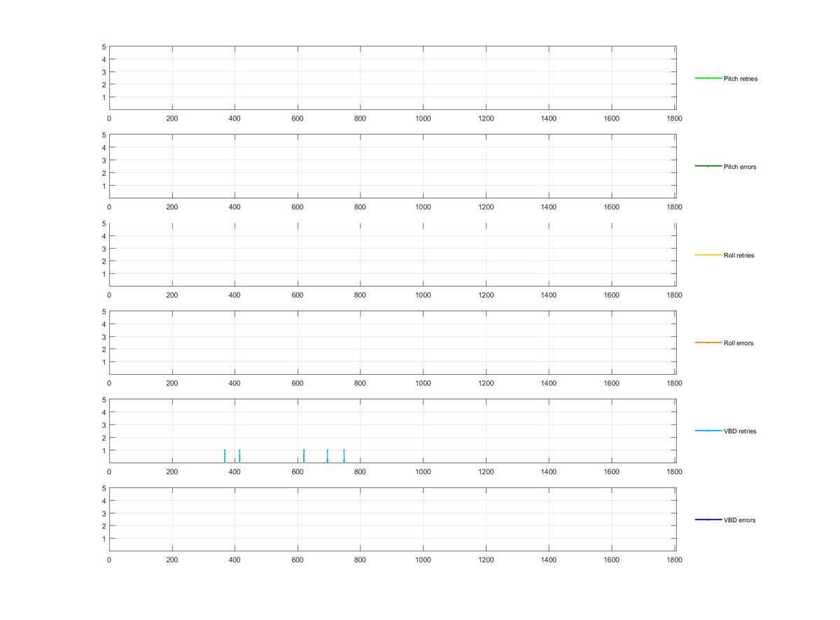This screenshot has height=620, width=840.
Task: Select the dark green Pitch errors legend line
Action: pos(708,166)
